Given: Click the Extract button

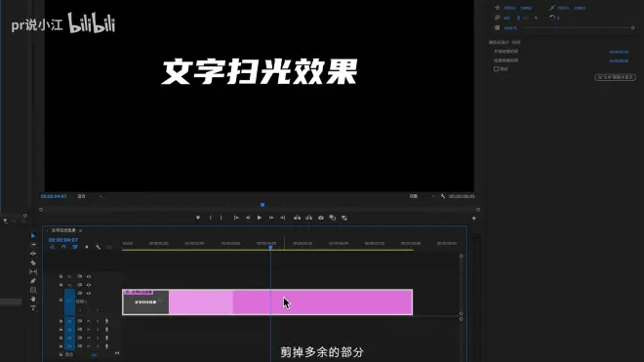Looking at the screenshot, I should 309,218.
